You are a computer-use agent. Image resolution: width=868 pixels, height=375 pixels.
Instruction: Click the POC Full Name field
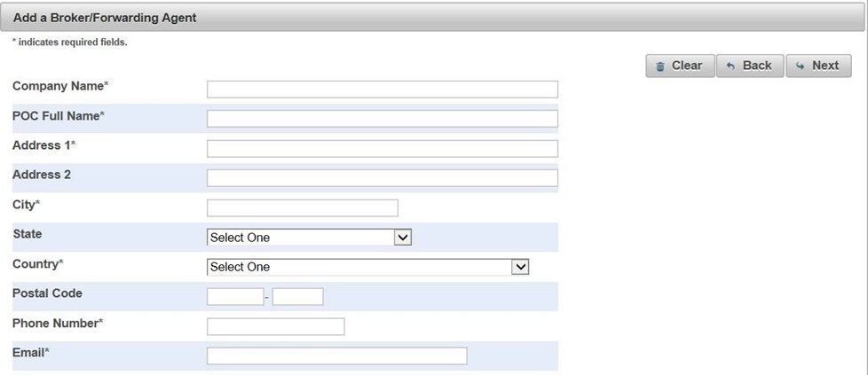[x=382, y=119]
